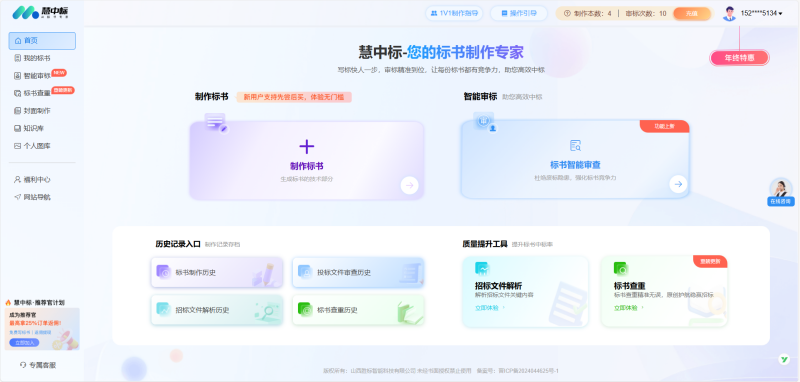
Task: Open 标书制作历史 history entry
Action: coord(217,273)
